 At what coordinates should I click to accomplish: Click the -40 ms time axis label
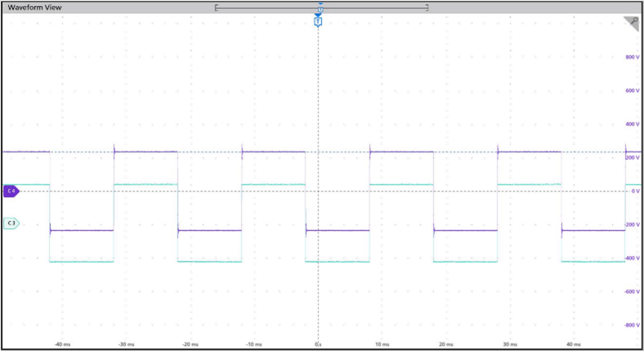point(62,344)
